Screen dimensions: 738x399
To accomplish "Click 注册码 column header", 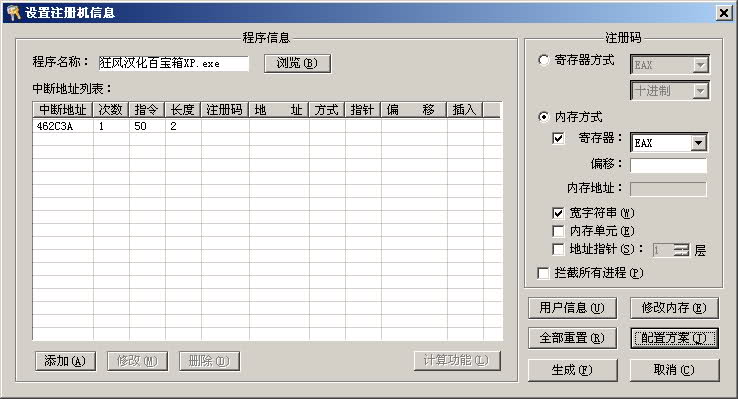I will pos(225,110).
